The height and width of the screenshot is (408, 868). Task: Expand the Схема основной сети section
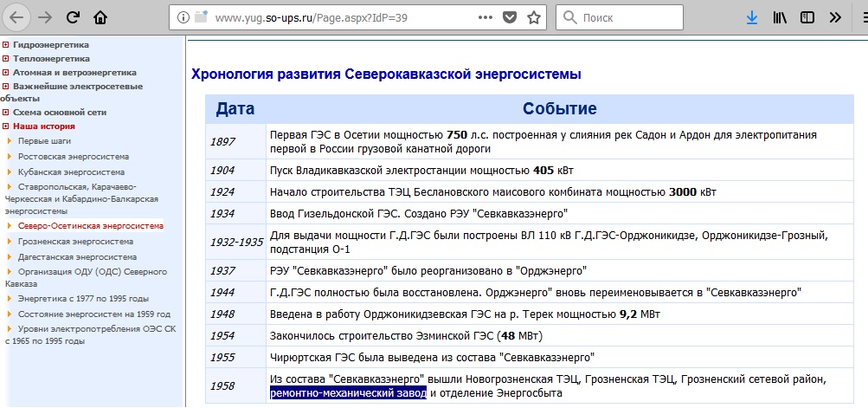[6, 113]
